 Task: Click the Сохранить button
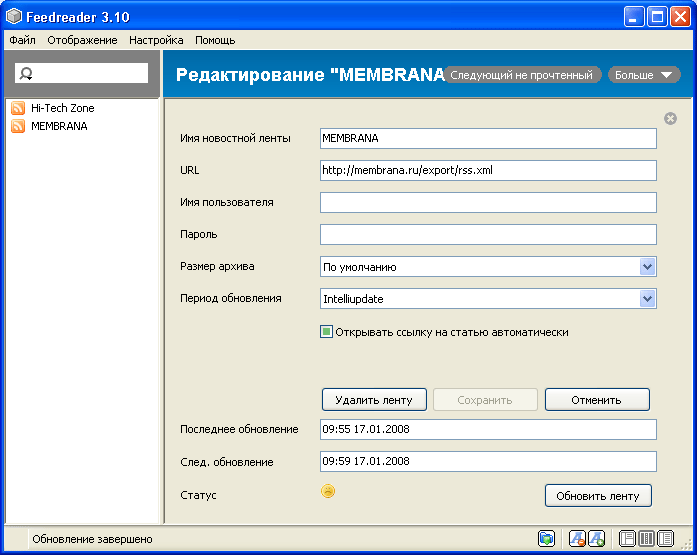click(x=485, y=400)
